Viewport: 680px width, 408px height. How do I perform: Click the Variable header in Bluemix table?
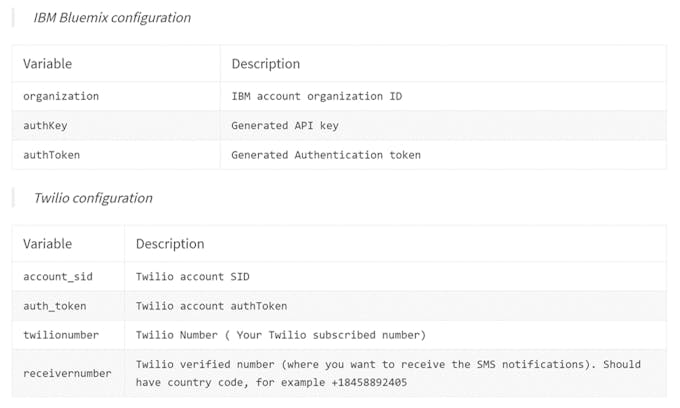(48, 64)
